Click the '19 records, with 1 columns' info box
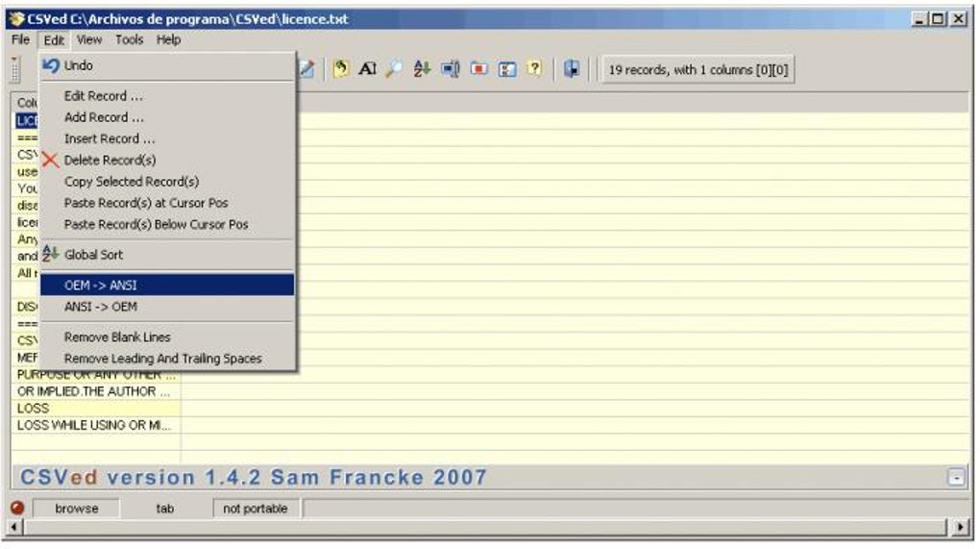This screenshot has height=549, width=980. 698,69
